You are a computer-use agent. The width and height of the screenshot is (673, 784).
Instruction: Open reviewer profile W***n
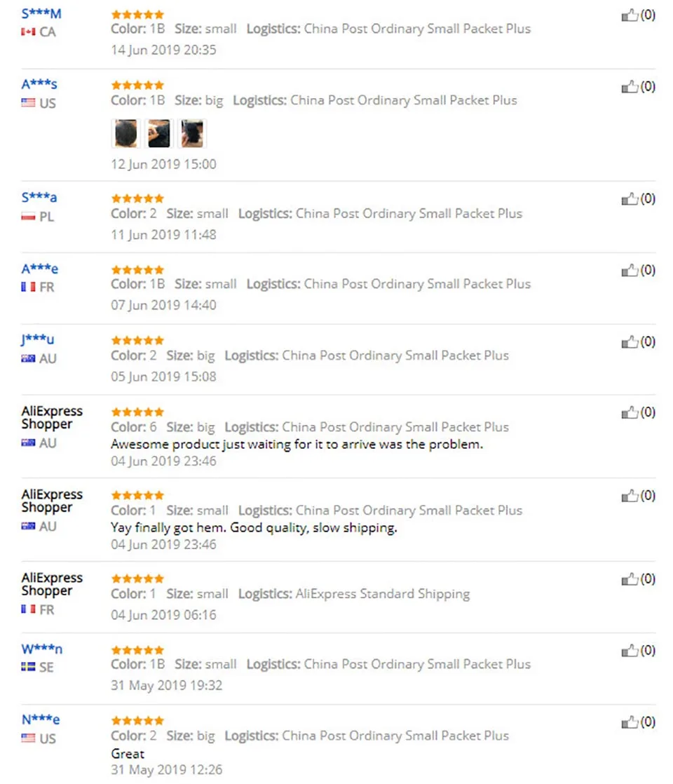point(42,649)
